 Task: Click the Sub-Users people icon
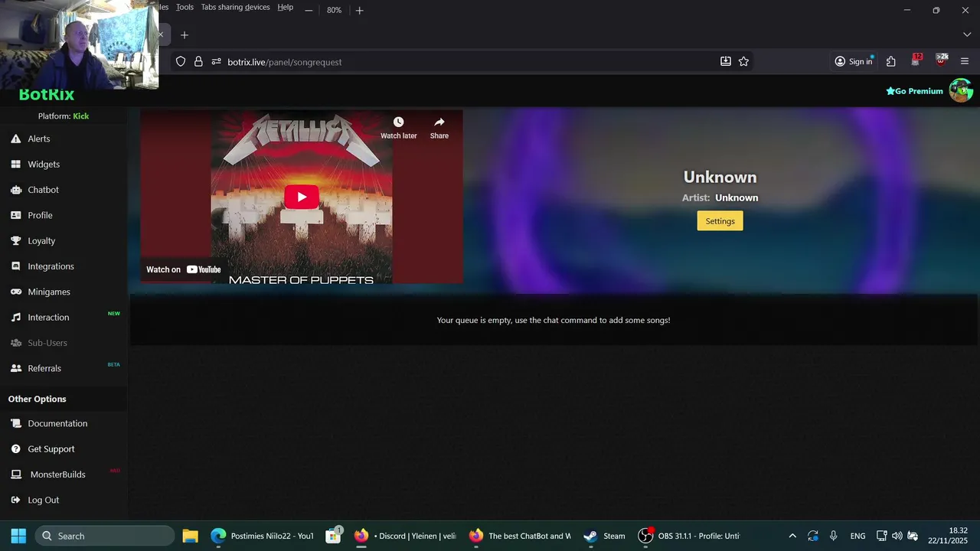tap(15, 343)
